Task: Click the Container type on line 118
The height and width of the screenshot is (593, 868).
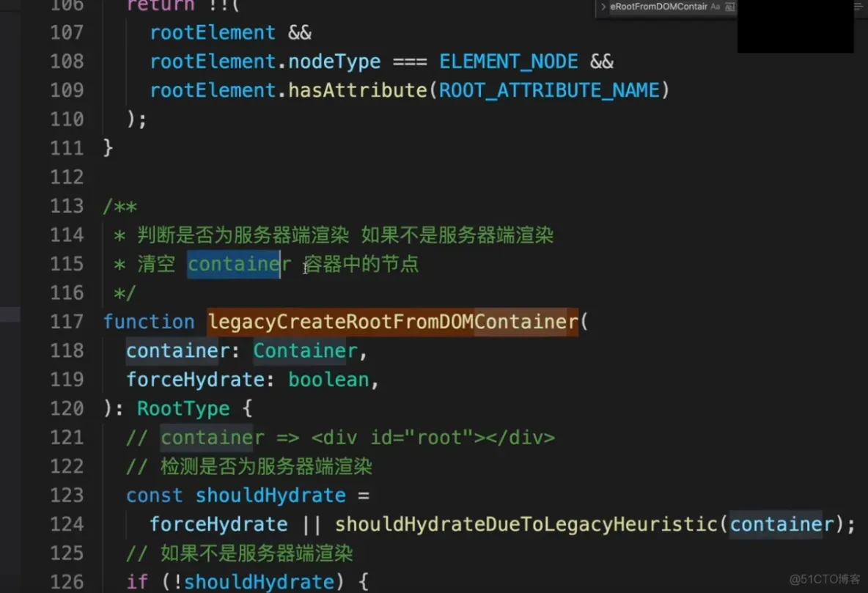Action: (x=306, y=350)
